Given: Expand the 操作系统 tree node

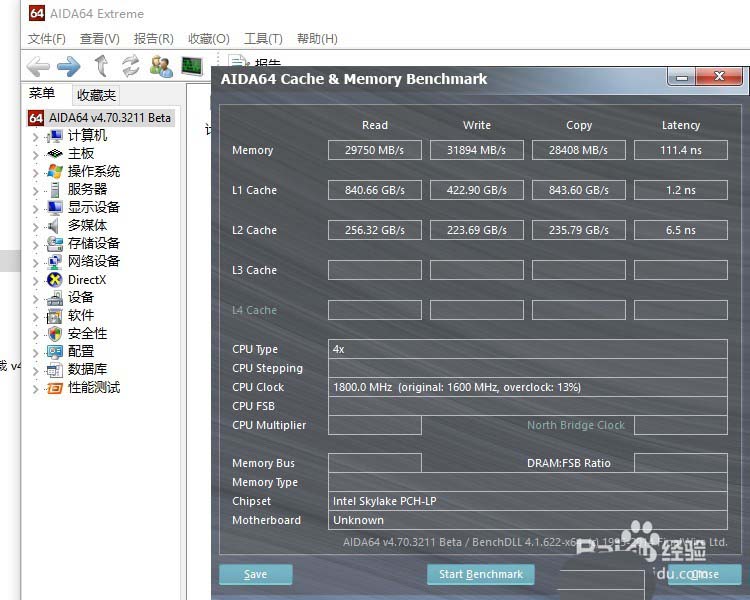Looking at the screenshot, I should click(x=35, y=173).
